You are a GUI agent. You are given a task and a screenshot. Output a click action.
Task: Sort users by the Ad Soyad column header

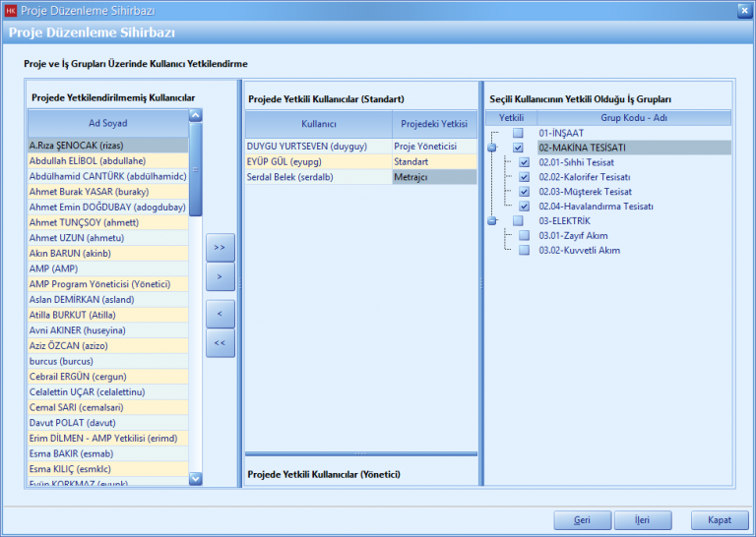coord(107,123)
